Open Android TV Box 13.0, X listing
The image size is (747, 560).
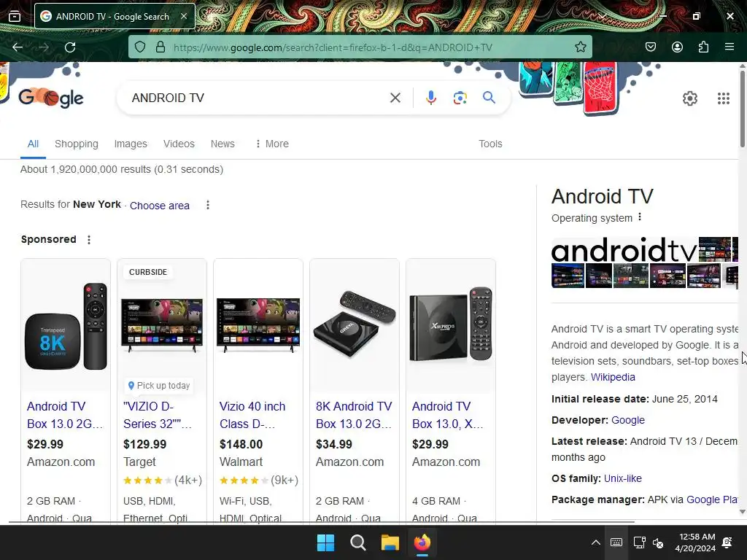pos(447,415)
